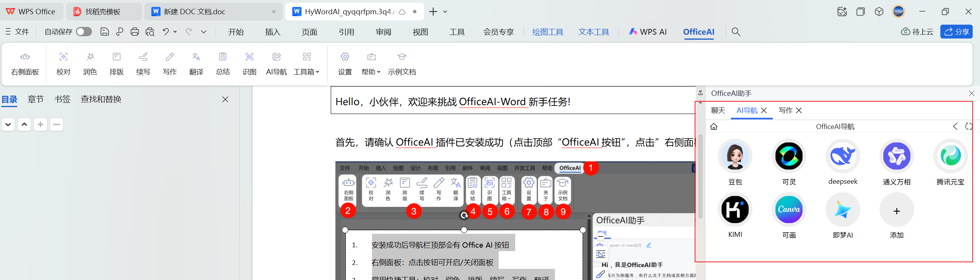The height and width of the screenshot is (280, 980).
Task: Open OfficeAI 设置 settings
Action: [x=345, y=64]
